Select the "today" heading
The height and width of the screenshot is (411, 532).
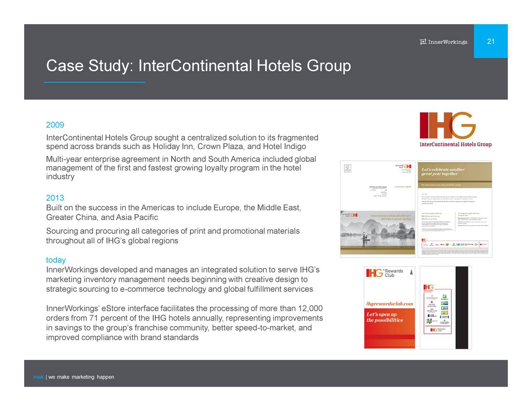point(56,260)
